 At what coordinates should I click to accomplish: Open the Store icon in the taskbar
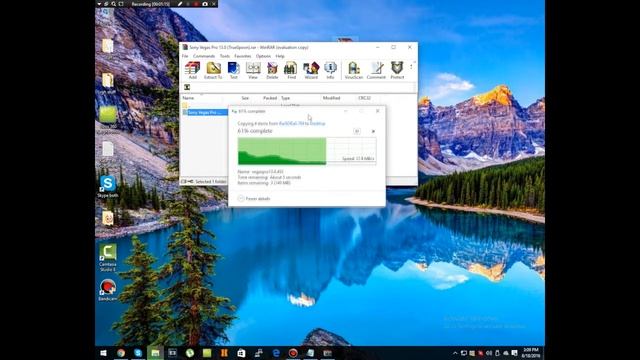pos(241,353)
